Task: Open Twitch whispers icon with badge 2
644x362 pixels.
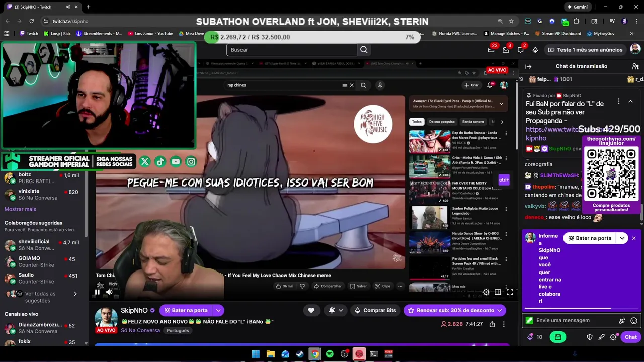Action: point(521,50)
